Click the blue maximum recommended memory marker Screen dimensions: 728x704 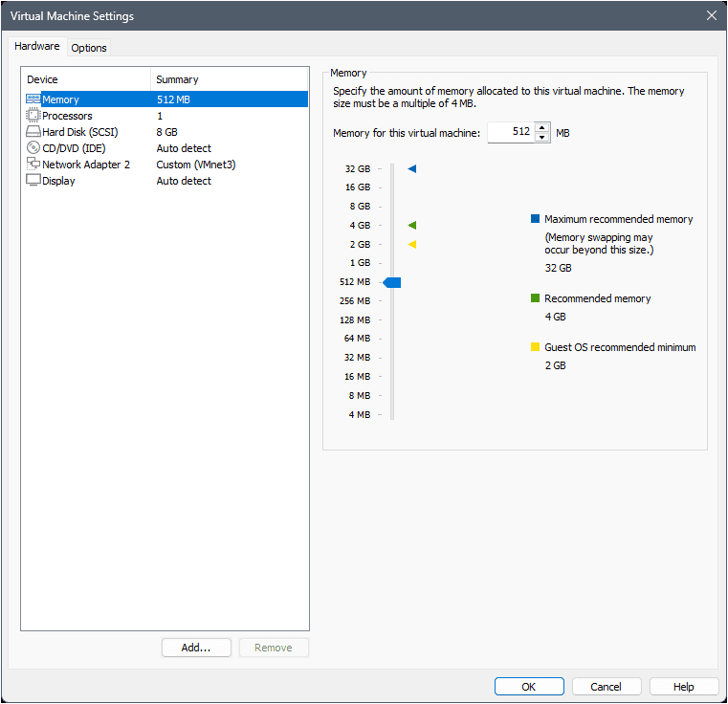[411, 168]
